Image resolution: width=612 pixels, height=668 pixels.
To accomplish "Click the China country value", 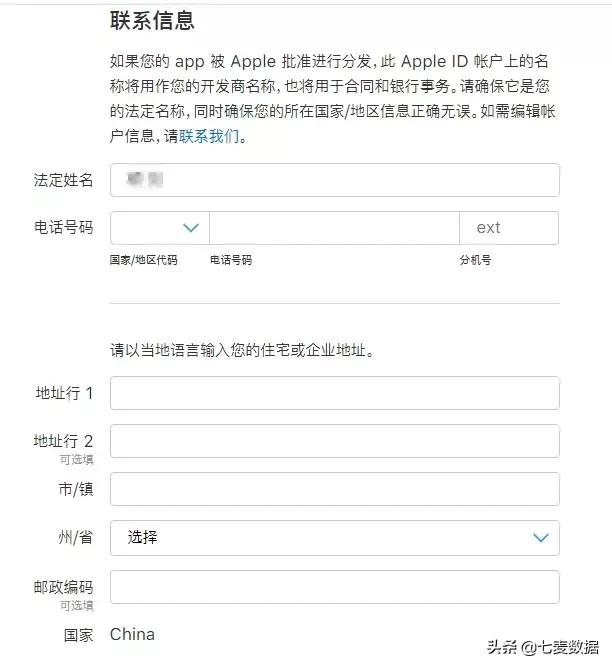I will (132, 634).
